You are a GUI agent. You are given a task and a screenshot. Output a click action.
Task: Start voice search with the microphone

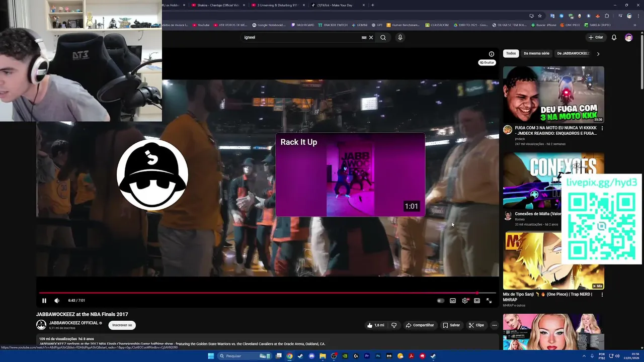(x=400, y=37)
